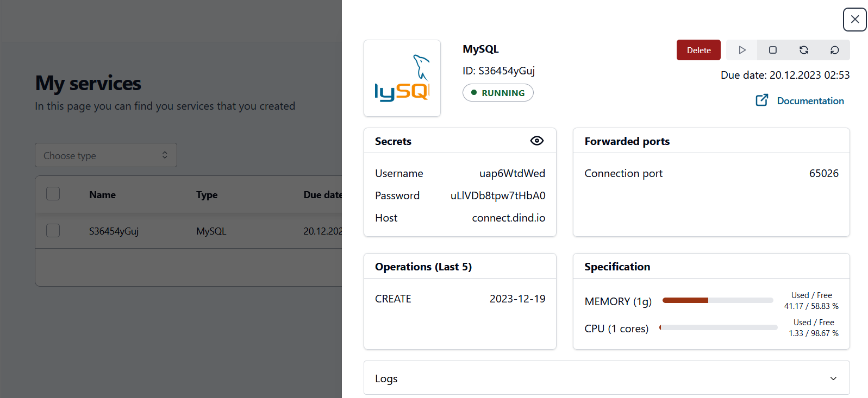The width and height of the screenshot is (868, 398).
Task: Click the Operations (Last 5) heading
Action: click(x=423, y=267)
